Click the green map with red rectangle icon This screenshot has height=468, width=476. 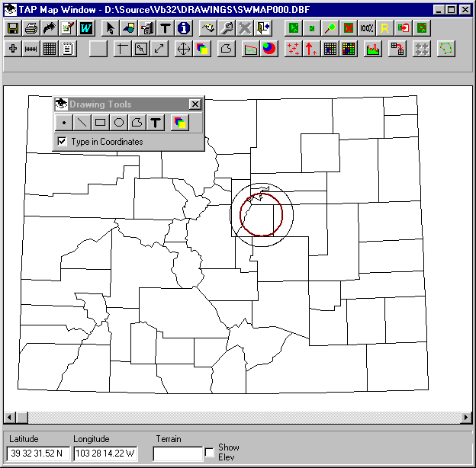[x=422, y=28]
